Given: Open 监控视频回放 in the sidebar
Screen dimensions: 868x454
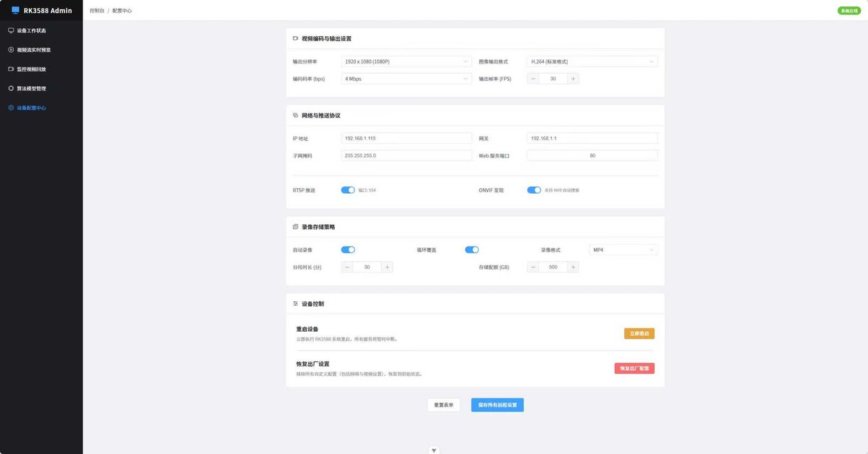Looking at the screenshot, I should tap(41, 69).
